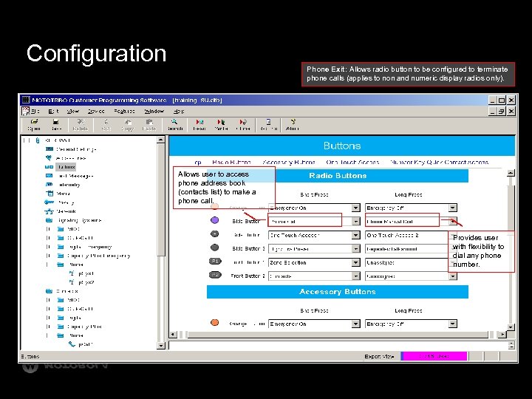Image resolution: width=532 pixels, height=399 pixels.
Task: Click tree panel scroll down arrow
Action: coord(161,345)
